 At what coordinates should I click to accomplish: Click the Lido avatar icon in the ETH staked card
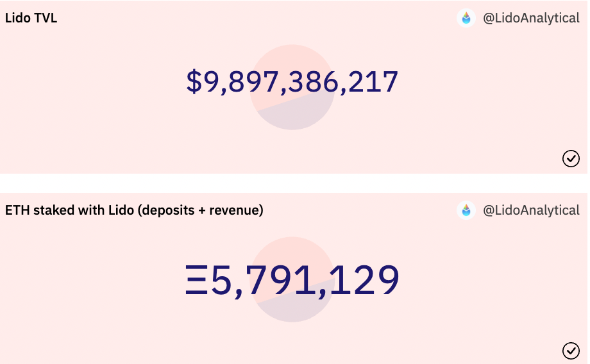pos(466,210)
